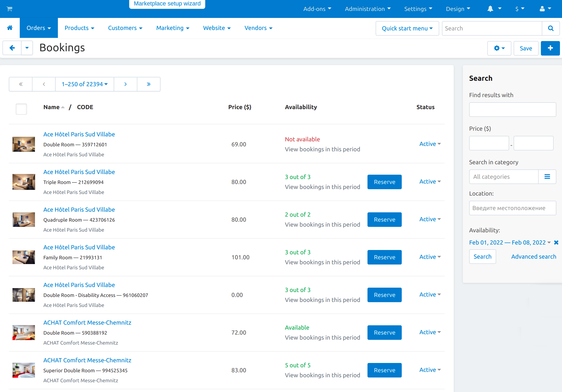
Task: Tick the select-all bookings checkbox
Action: (x=21, y=109)
